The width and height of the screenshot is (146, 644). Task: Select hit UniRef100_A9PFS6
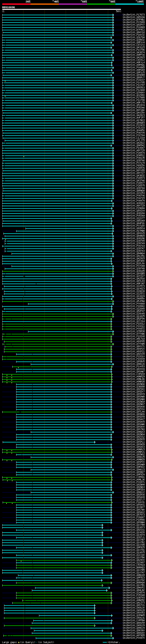134,55
